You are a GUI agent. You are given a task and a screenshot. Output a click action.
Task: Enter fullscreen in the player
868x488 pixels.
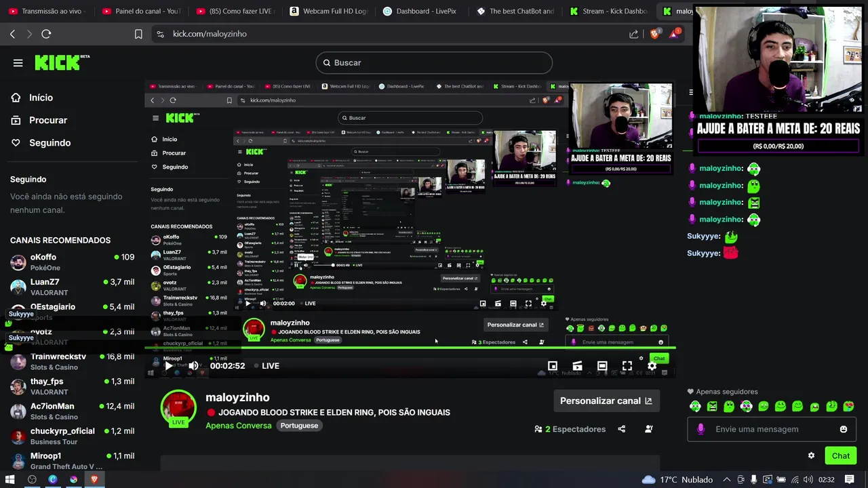point(627,366)
